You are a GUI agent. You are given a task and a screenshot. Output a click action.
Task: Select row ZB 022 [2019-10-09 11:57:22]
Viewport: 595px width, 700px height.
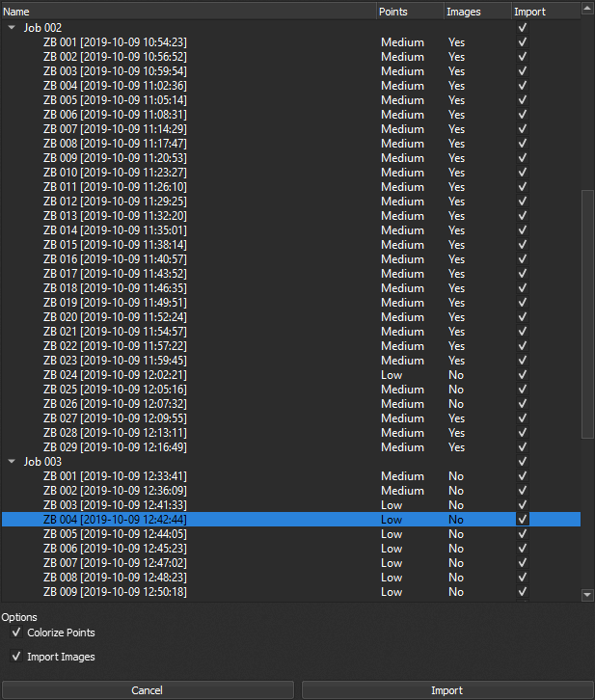tap(291, 346)
